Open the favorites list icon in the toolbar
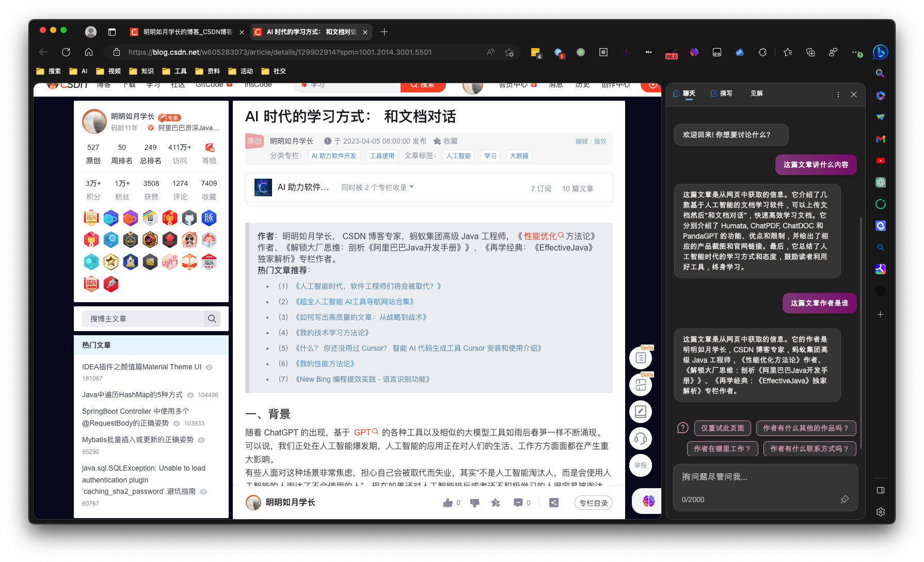The width and height of the screenshot is (924, 562). tap(788, 52)
